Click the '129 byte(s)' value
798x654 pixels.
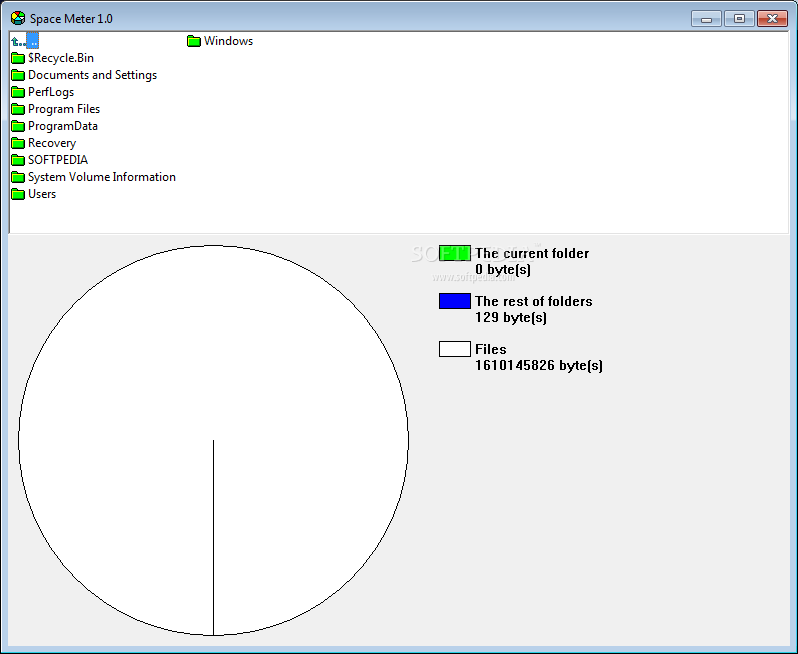511,317
